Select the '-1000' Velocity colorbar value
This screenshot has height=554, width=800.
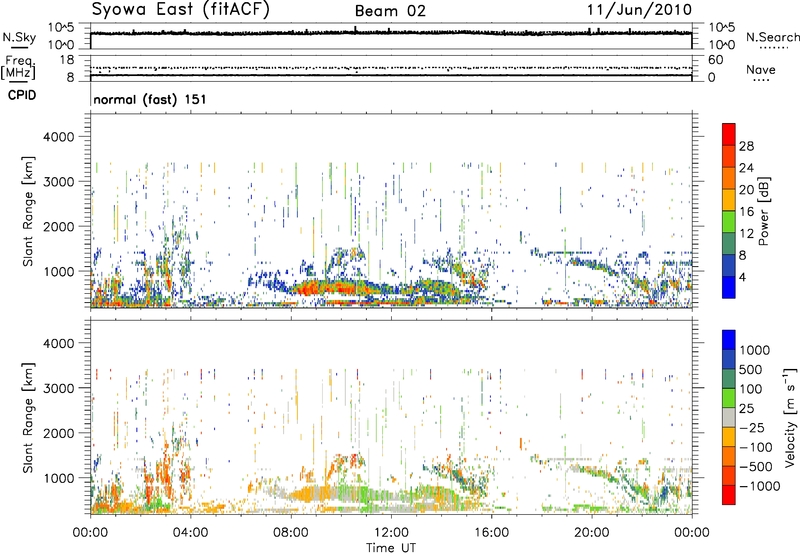(759, 486)
